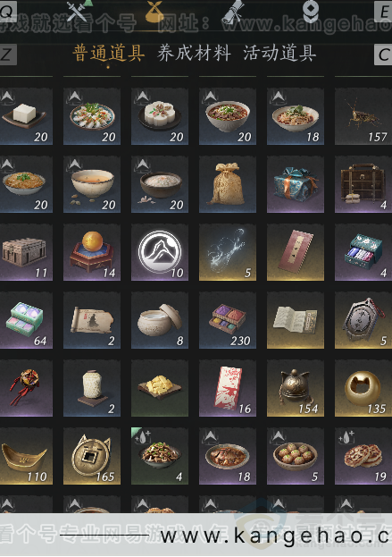Switch to 养成材料 tab

pyautogui.click(x=194, y=54)
